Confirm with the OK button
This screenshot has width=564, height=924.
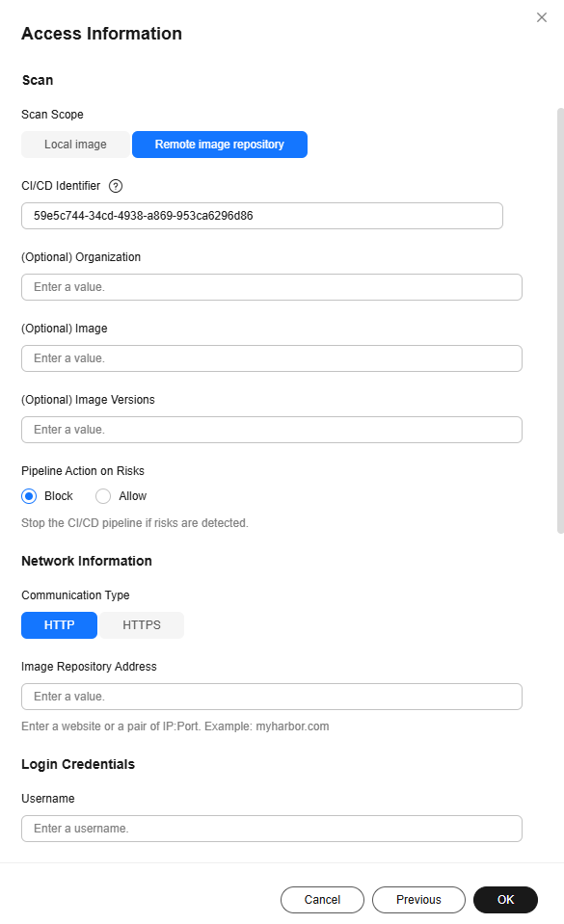pos(505,900)
